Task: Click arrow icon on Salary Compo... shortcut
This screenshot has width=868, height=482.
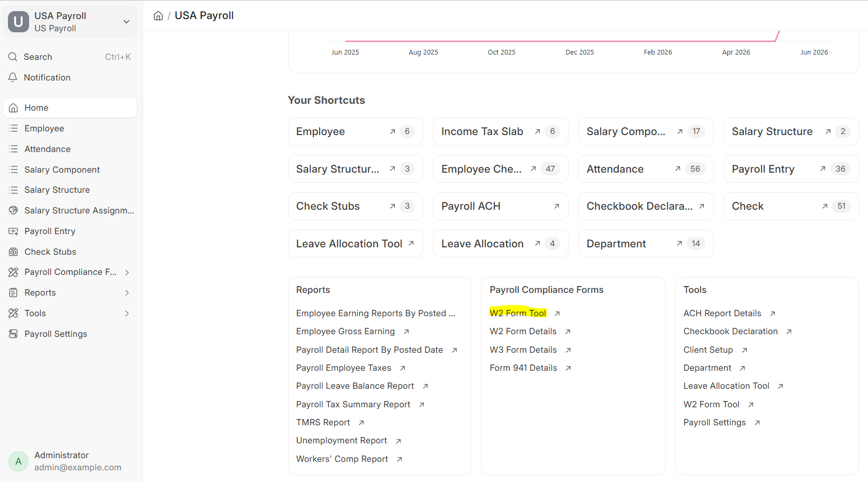Action: pos(680,131)
